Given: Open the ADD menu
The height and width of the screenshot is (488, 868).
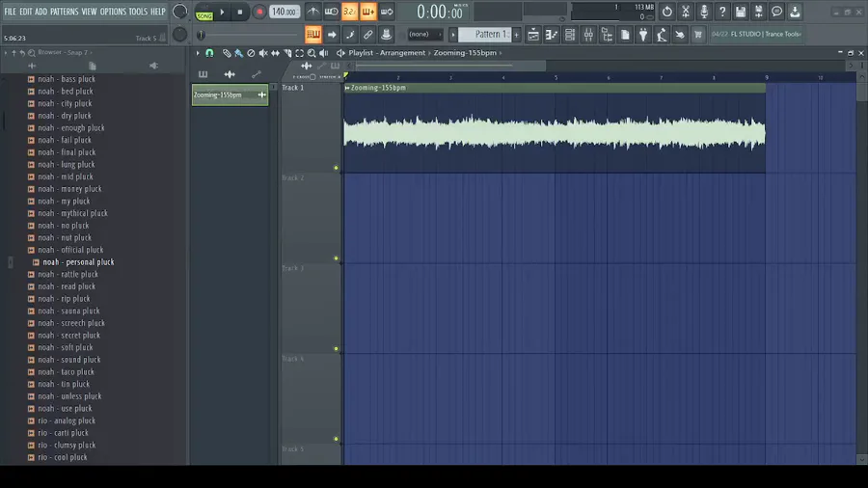Looking at the screenshot, I should 41,11.
